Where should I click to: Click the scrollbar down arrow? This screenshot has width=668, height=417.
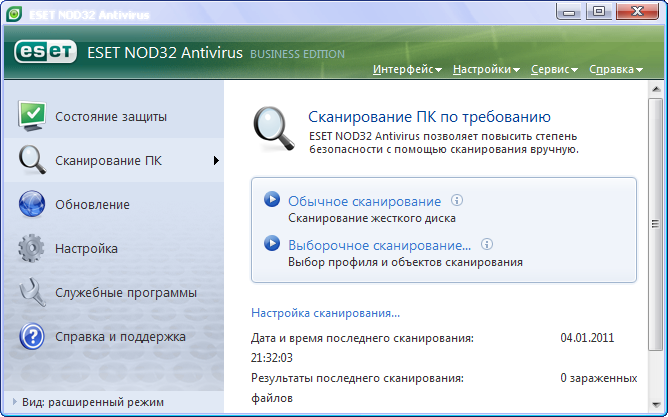[x=656, y=405]
